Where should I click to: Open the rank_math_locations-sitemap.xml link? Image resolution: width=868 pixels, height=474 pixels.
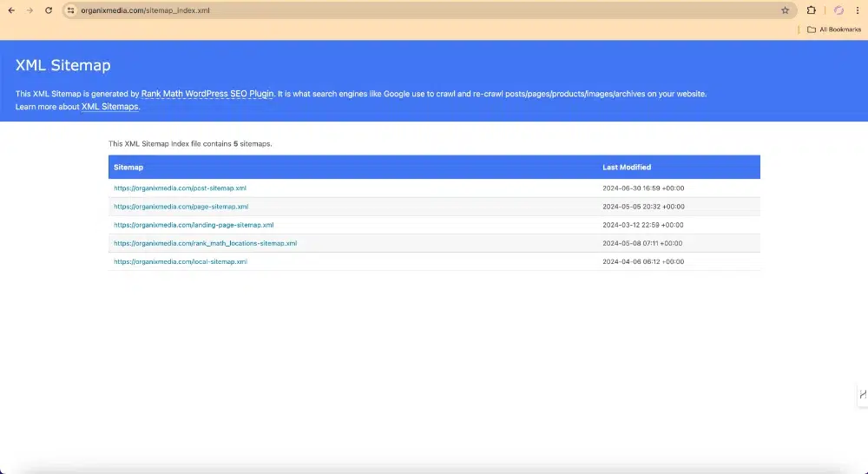[206, 243]
